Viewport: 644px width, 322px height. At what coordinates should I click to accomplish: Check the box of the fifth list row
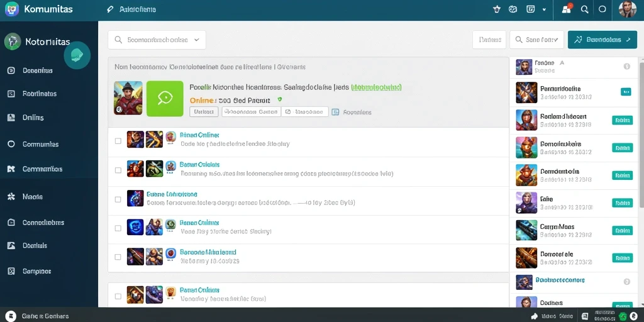coord(118,257)
